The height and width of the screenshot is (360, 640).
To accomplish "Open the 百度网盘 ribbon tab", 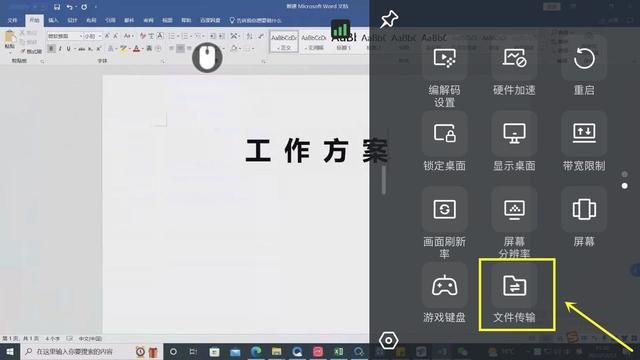I will tap(210, 20).
